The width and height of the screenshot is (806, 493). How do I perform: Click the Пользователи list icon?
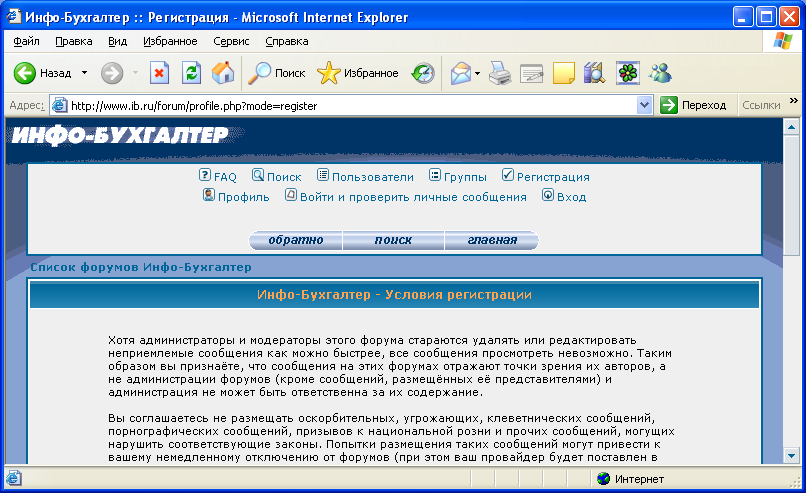[323, 175]
